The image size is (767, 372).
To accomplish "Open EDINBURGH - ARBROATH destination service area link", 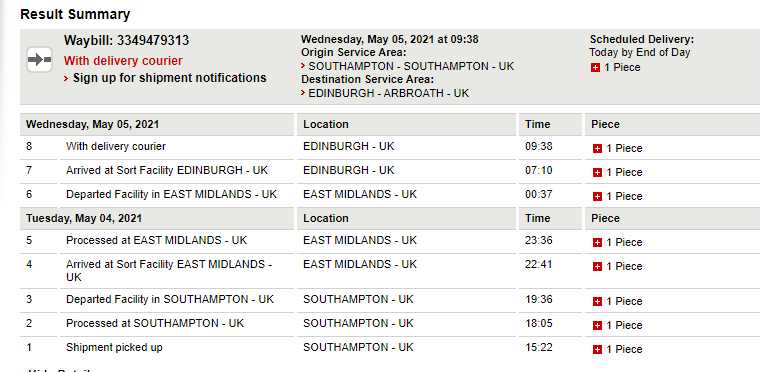I will coord(388,93).
